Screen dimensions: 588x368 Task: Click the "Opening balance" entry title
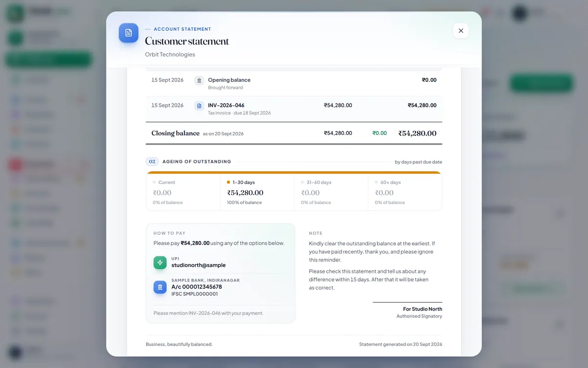click(229, 80)
